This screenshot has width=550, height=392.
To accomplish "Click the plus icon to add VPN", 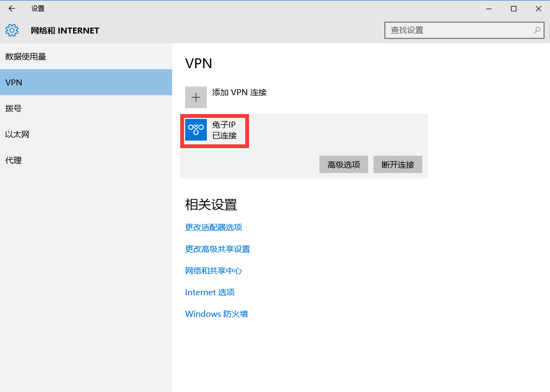I will pyautogui.click(x=196, y=97).
